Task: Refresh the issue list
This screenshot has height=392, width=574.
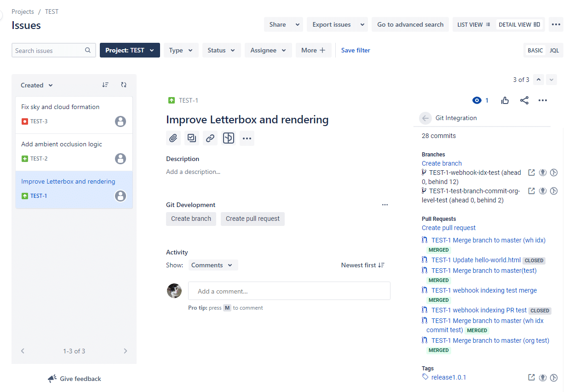Action: click(x=124, y=85)
